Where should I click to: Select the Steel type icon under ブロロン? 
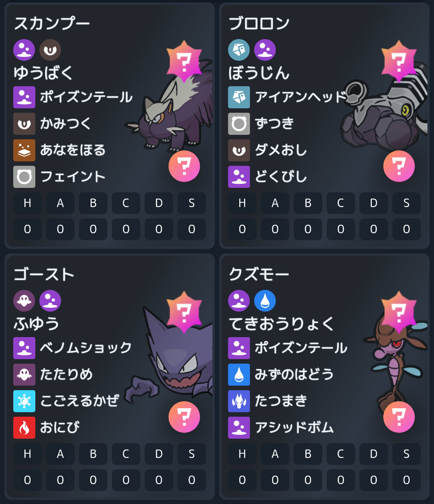pyautogui.click(x=239, y=50)
